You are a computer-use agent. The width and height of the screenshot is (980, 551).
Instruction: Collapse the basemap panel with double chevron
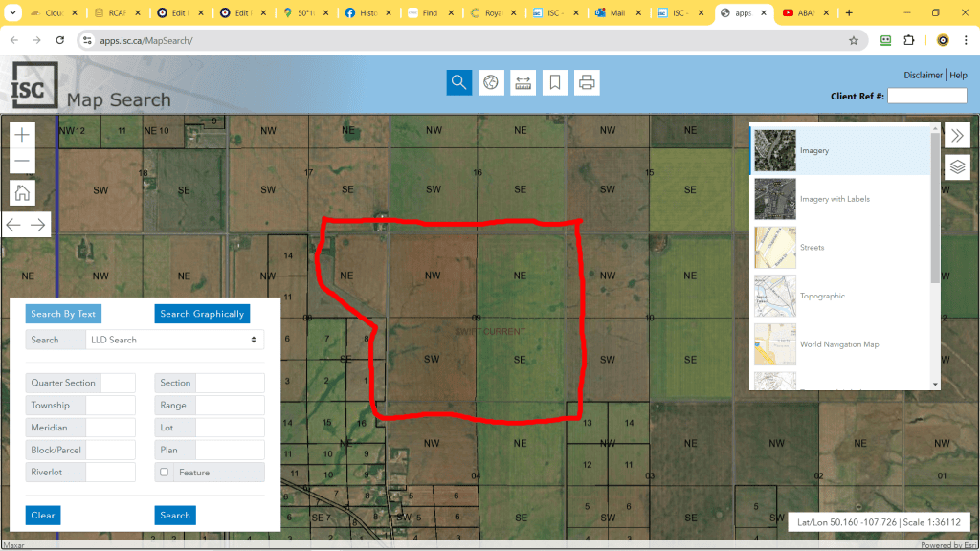point(957,136)
